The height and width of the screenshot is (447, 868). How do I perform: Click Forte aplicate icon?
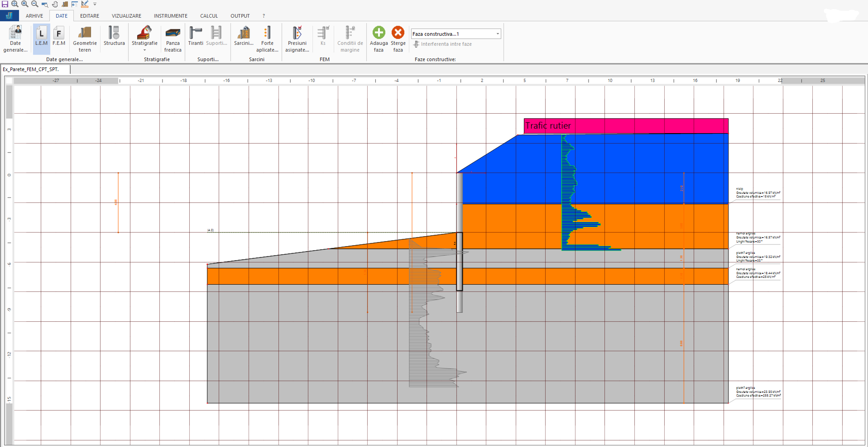click(x=267, y=39)
